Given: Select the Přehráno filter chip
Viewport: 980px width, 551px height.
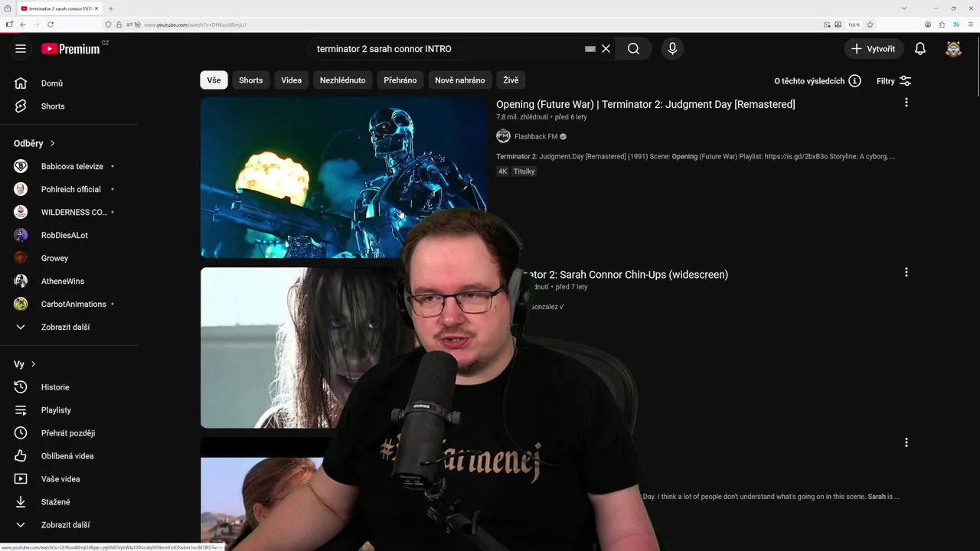Looking at the screenshot, I should pos(400,80).
